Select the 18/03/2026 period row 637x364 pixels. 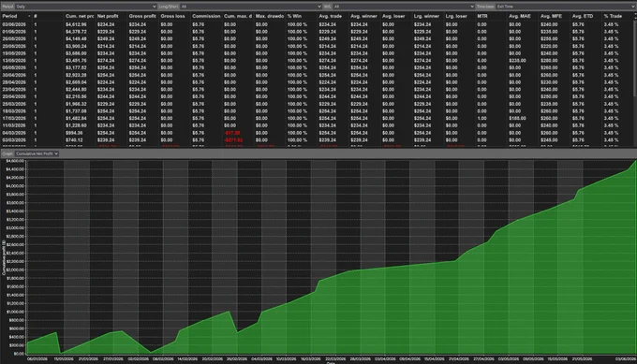pyautogui.click(x=317, y=111)
